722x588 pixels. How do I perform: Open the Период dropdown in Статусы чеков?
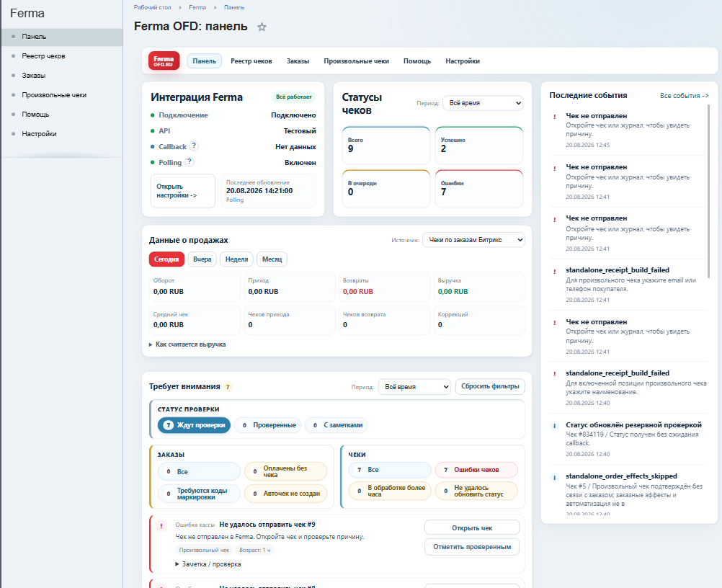coord(483,102)
